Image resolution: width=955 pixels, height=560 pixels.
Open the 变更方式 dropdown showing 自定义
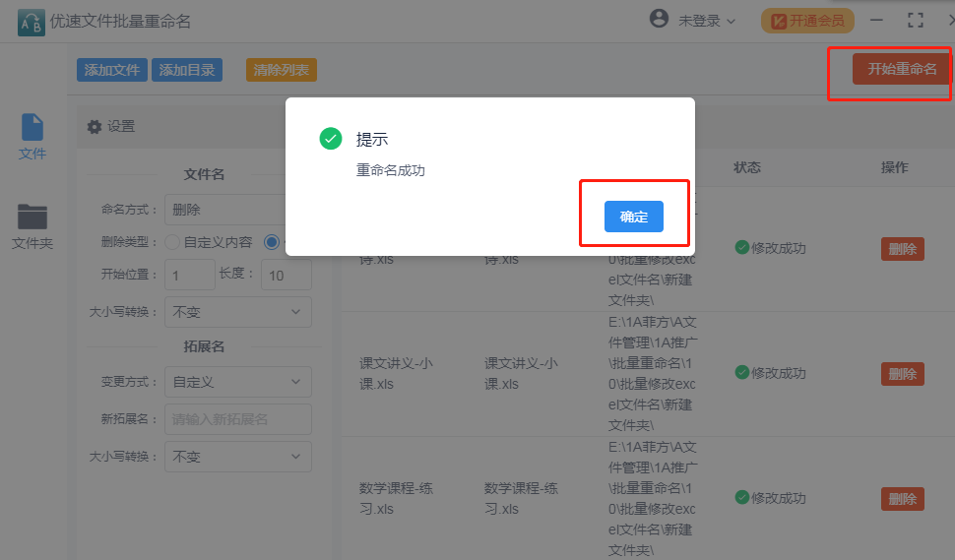(238, 382)
